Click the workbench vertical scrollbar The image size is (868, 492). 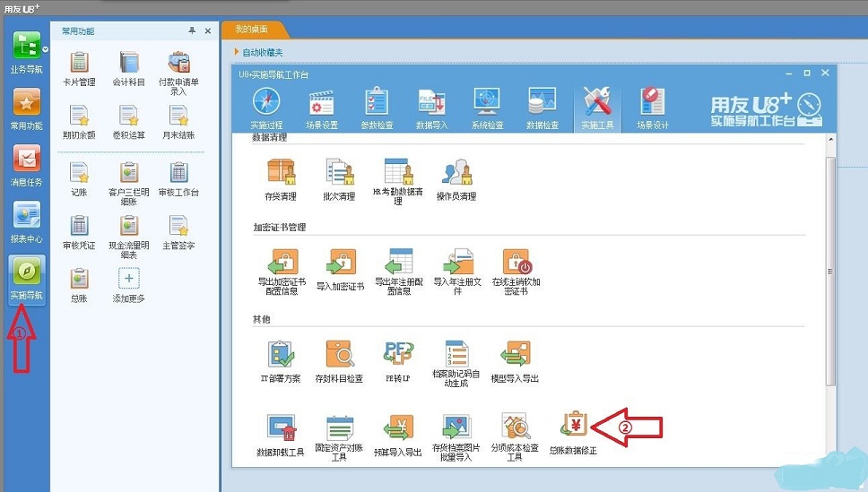[830, 272]
